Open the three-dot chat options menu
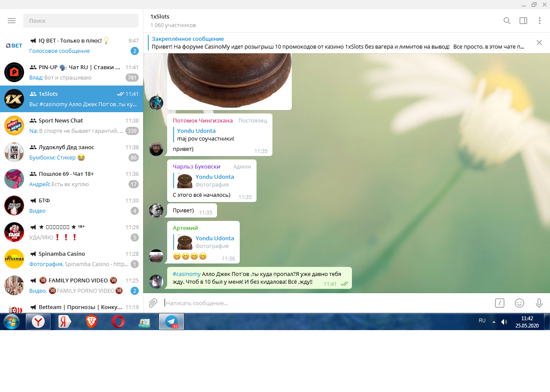This screenshot has height=392, width=550. [540, 21]
